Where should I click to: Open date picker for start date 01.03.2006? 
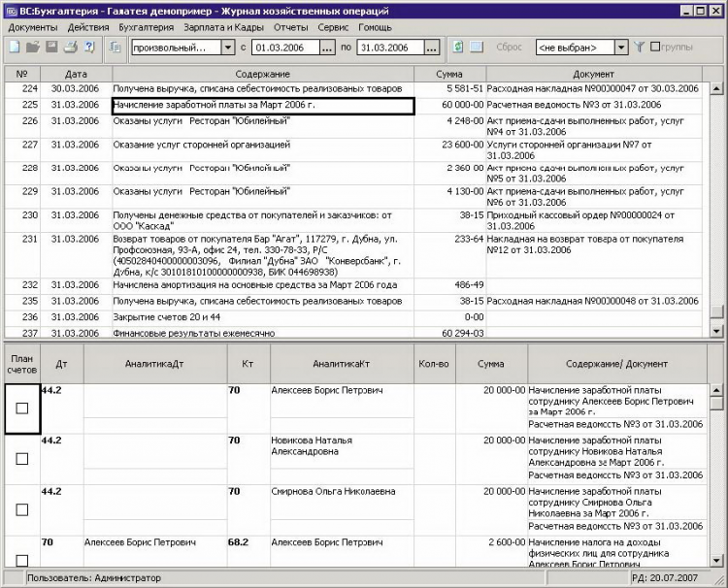coord(327,48)
